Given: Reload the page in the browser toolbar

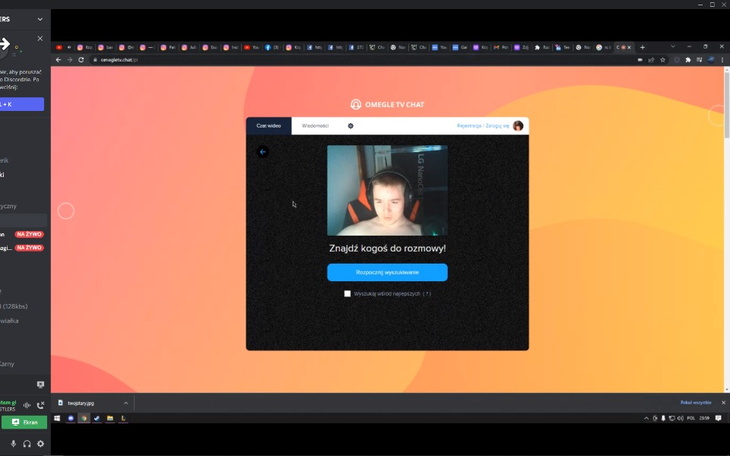Looking at the screenshot, I should pos(81,60).
